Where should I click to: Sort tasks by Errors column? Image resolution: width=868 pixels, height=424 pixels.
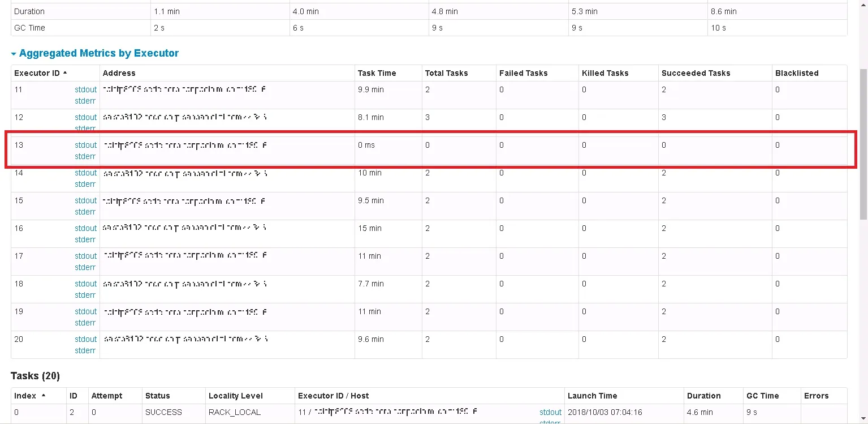click(816, 396)
